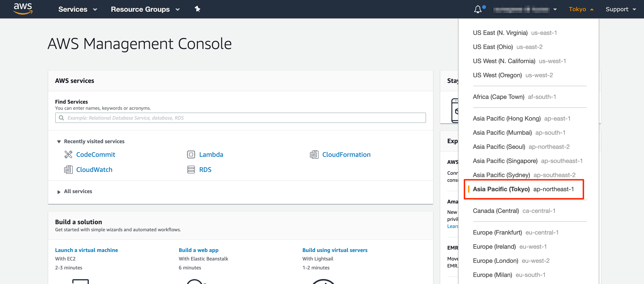This screenshot has height=284, width=644.
Task: Click the CodeCommit service icon
Action: tap(68, 154)
